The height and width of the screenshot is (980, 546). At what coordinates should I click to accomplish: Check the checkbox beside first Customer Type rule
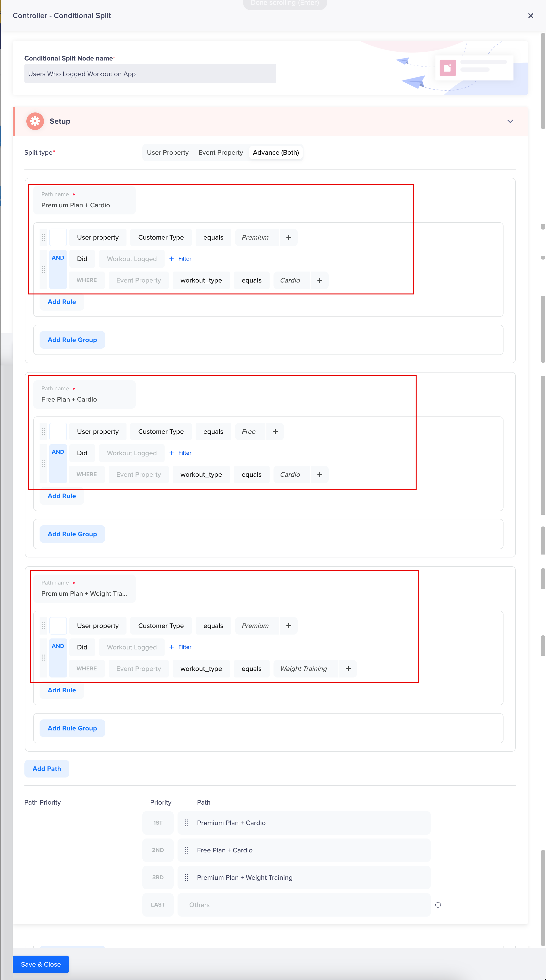point(58,237)
